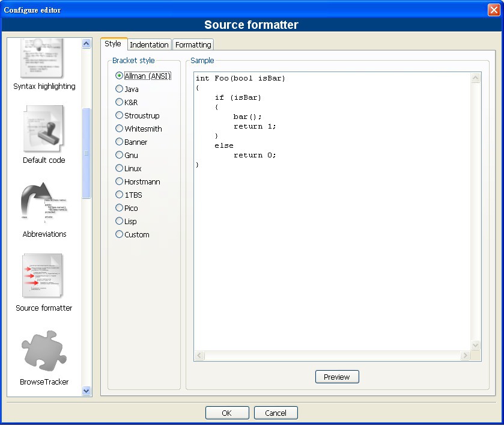Select the Stroustrup bracket style option

(119, 115)
